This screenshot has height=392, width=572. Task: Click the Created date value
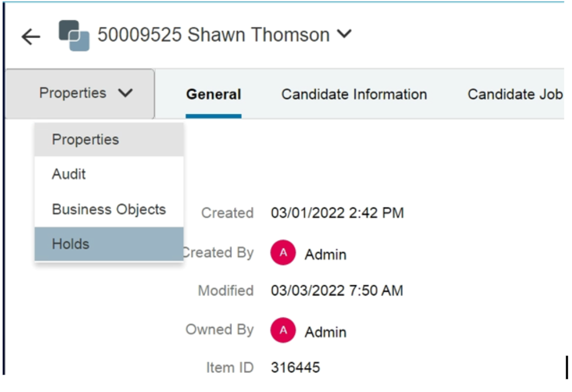pos(337,213)
